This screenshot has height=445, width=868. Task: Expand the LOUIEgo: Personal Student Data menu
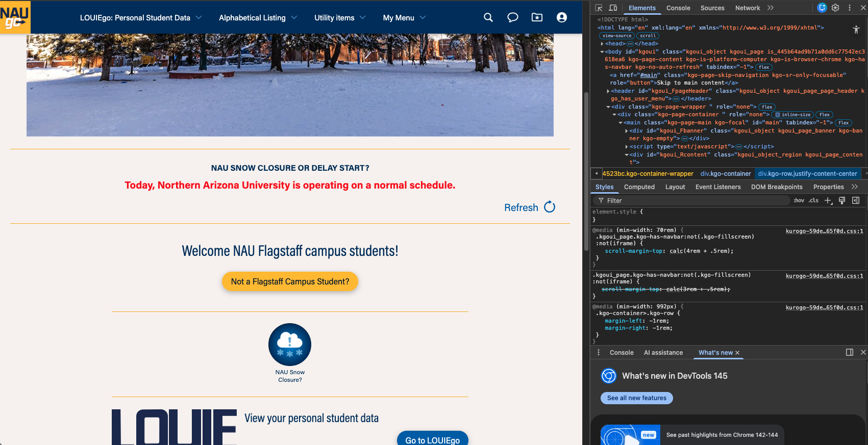[140, 18]
